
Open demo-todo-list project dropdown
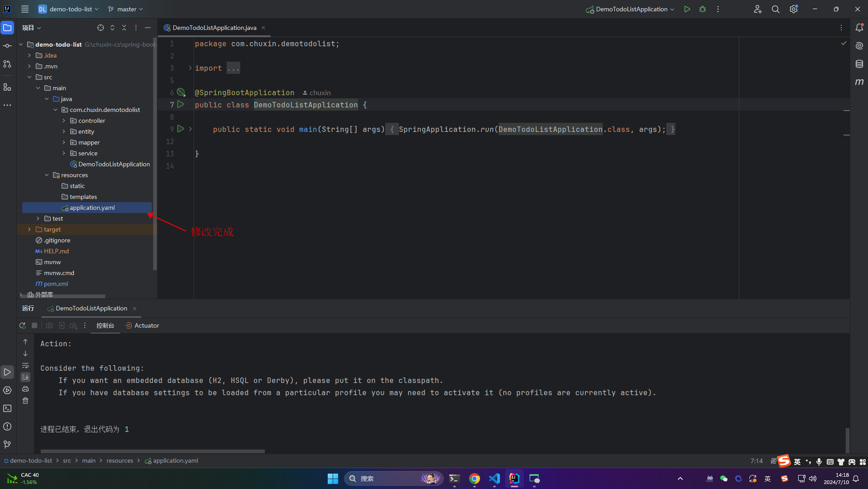(68, 9)
